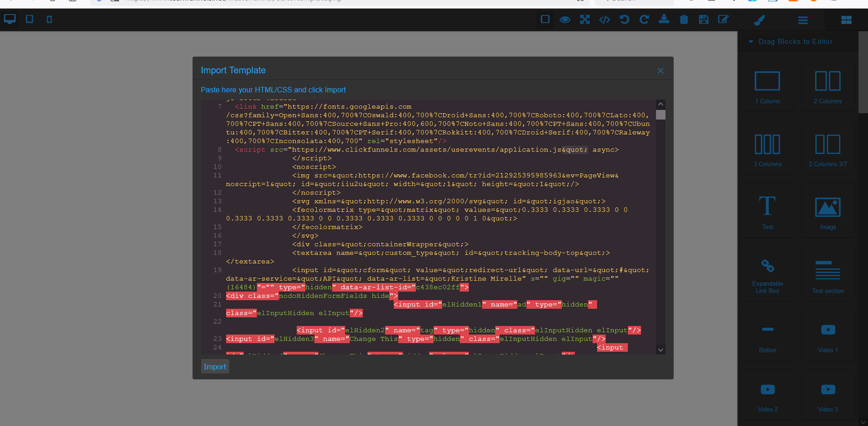Select the 2 Columns block
The height and width of the screenshot is (426, 868).
pos(828,85)
